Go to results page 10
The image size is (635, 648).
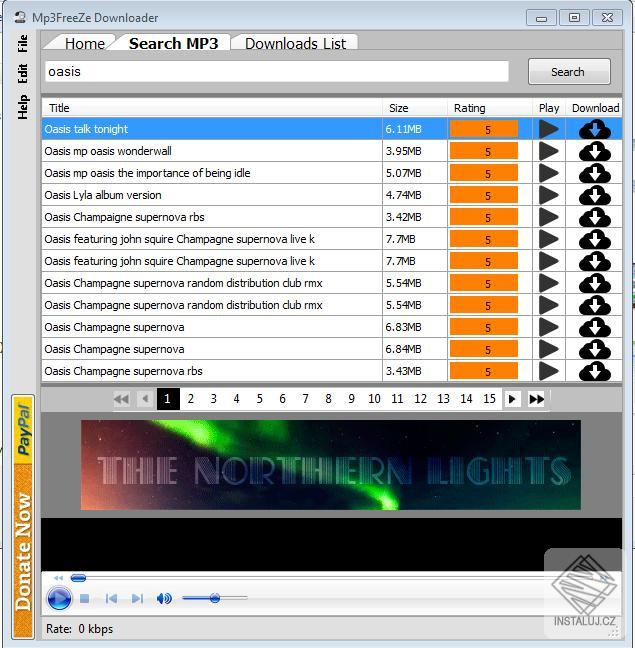(x=374, y=399)
